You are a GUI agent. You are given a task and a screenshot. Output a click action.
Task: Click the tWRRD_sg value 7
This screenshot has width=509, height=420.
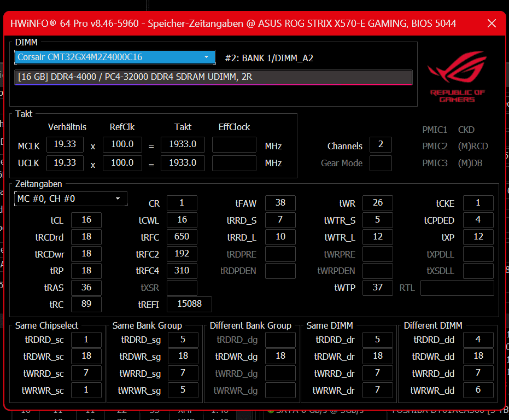coord(183,373)
